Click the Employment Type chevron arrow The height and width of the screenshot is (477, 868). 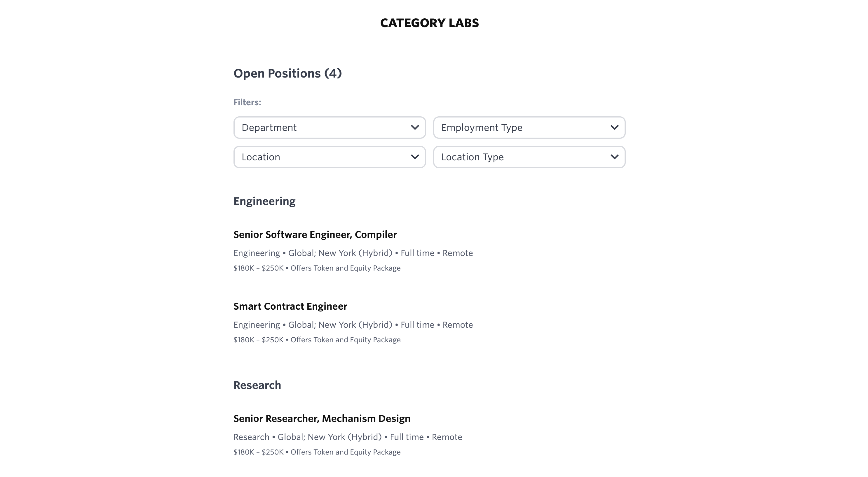point(614,128)
